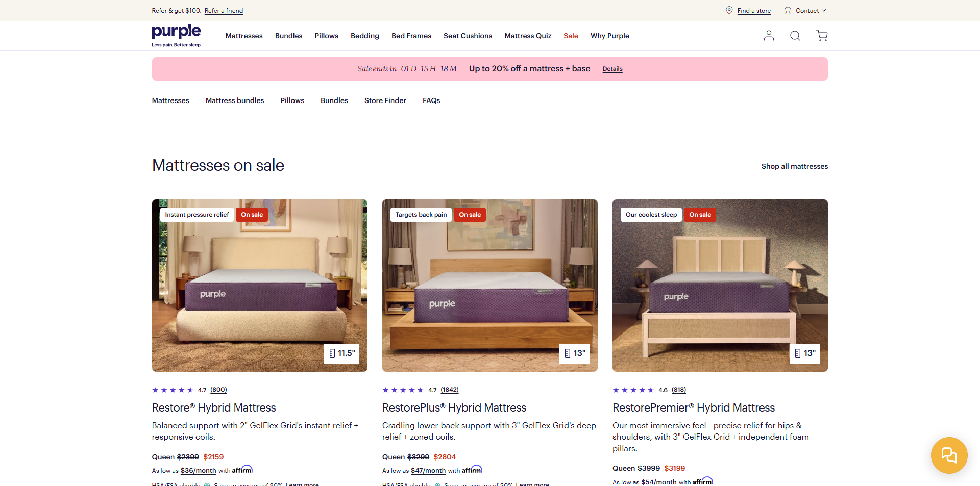The height and width of the screenshot is (486, 980).
Task: Open the 1842 reviews for RestorePlus
Action: [x=449, y=390]
